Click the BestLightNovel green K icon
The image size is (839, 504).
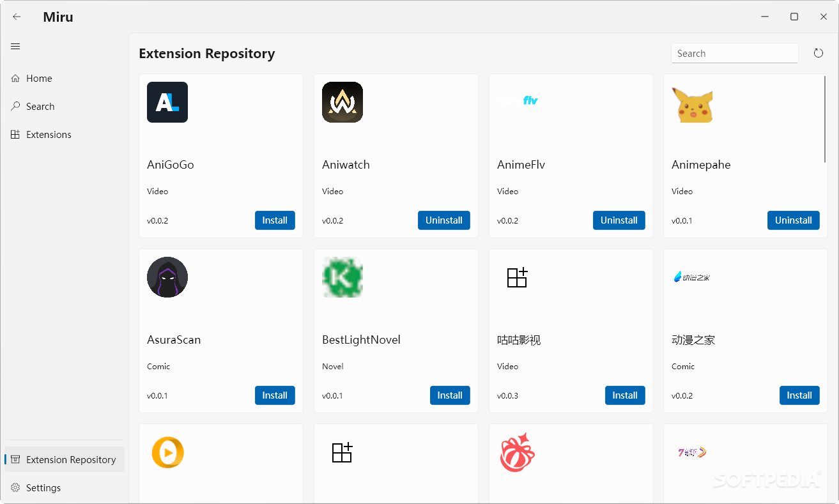(343, 277)
